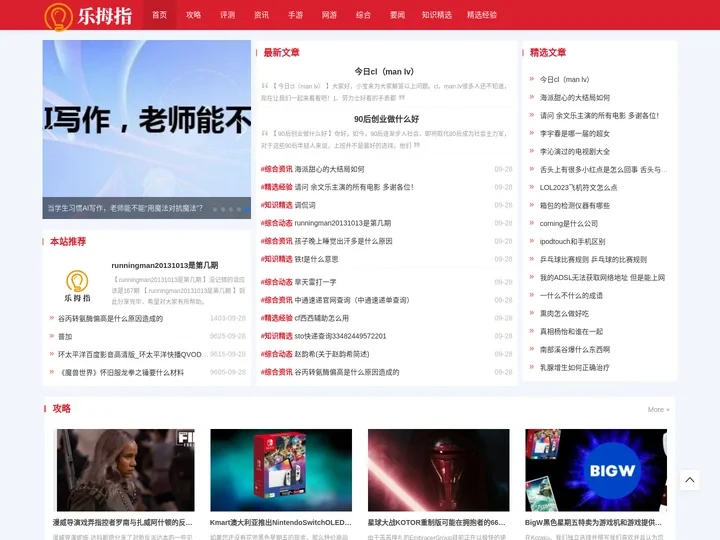Open 李沁演过的电视剧大全 sidebar link
The height and width of the screenshot is (540, 720).
pyautogui.click(x=574, y=152)
